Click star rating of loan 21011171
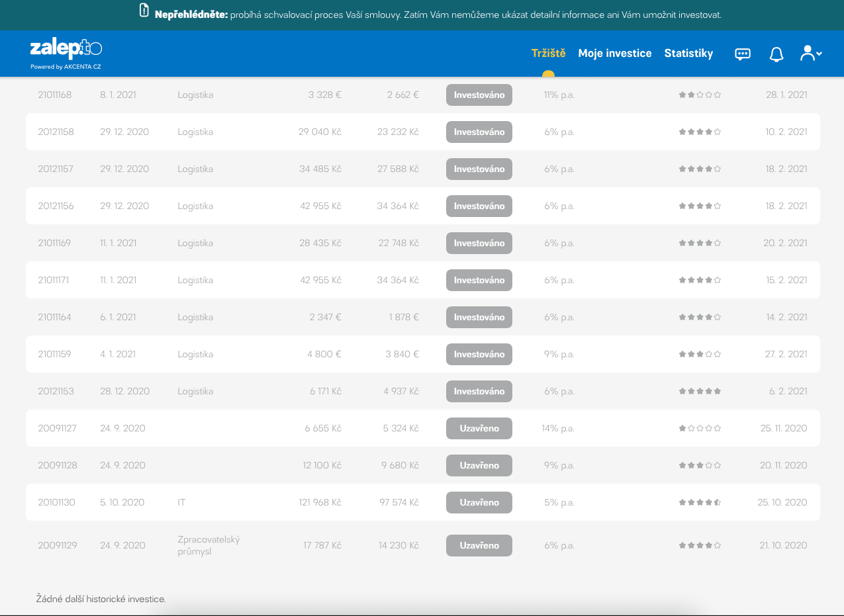The height and width of the screenshot is (616, 844). tap(700, 280)
